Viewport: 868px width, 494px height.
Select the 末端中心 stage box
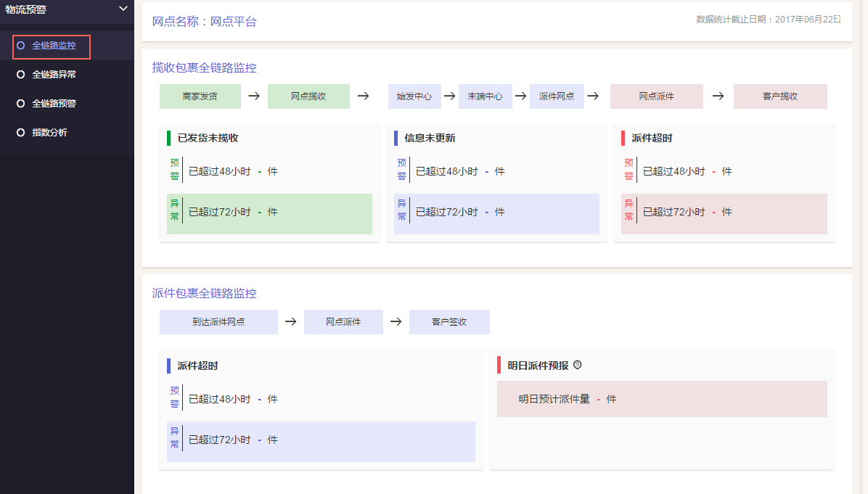(485, 96)
